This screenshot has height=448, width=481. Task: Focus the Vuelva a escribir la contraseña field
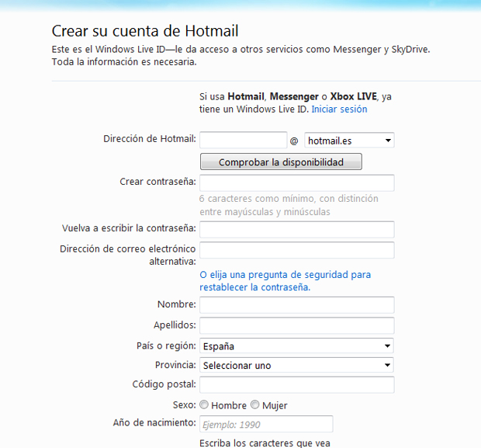(x=297, y=229)
